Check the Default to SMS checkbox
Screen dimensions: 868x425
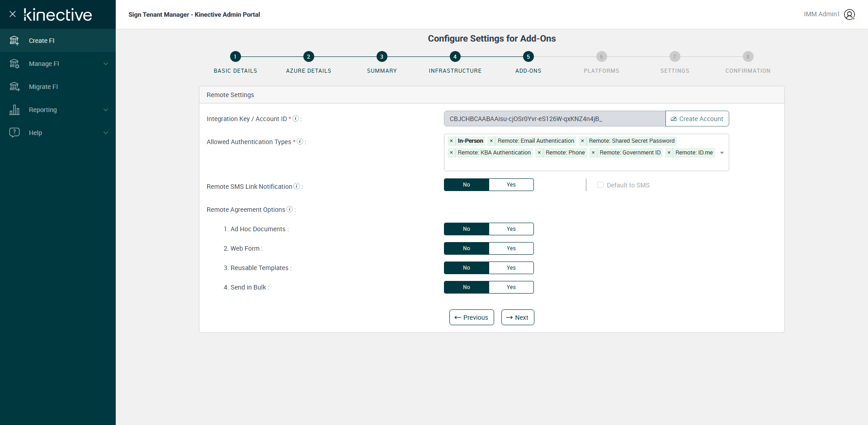[600, 185]
